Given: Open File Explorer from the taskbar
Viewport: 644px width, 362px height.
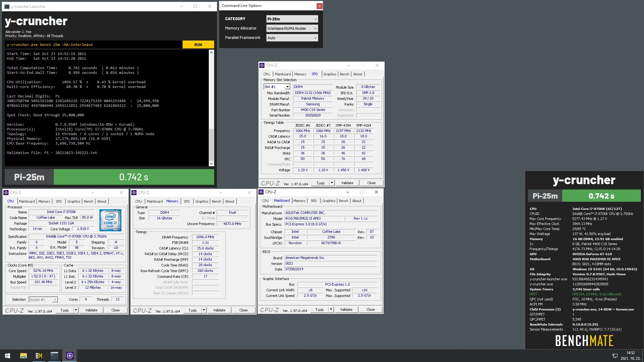Looking at the screenshot, I should coord(23,356).
